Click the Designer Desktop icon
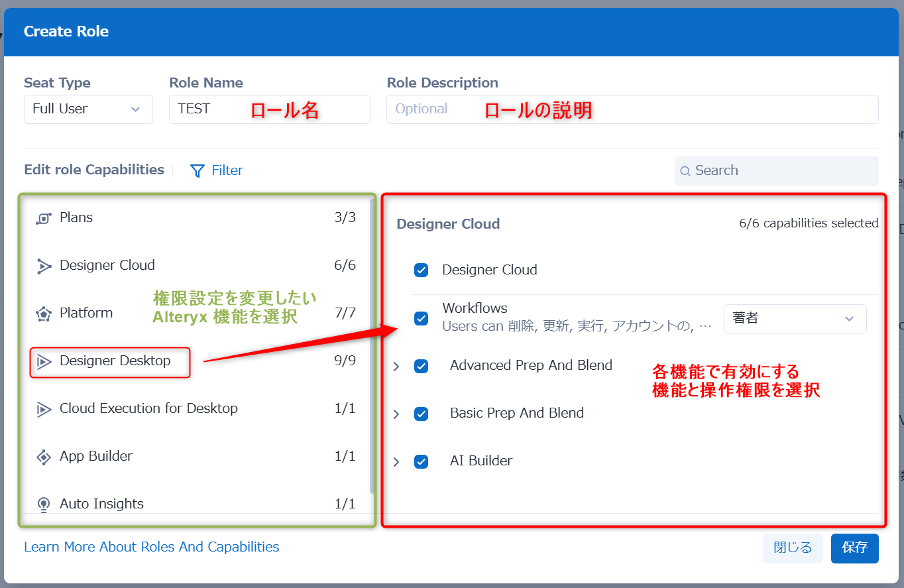 tap(44, 361)
